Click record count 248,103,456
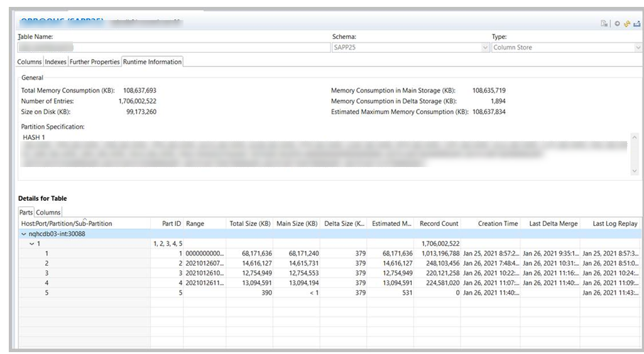Image resolution: width=644 pixels, height=354 pixels. point(443,264)
